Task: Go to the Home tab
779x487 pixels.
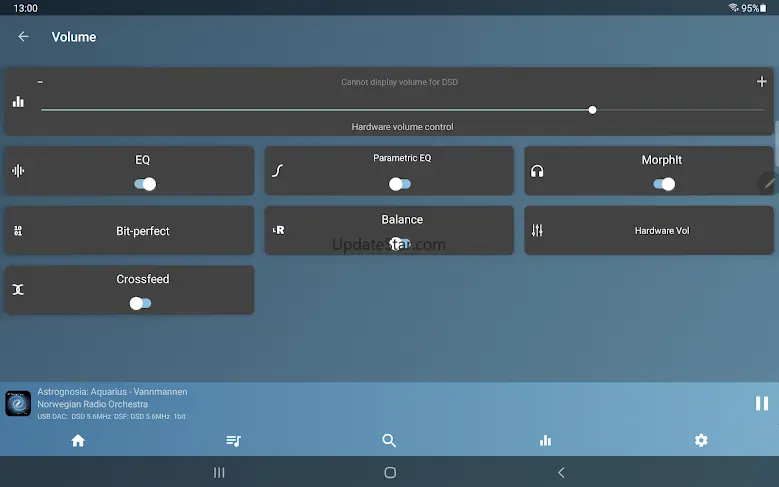Action: click(78, 440)
